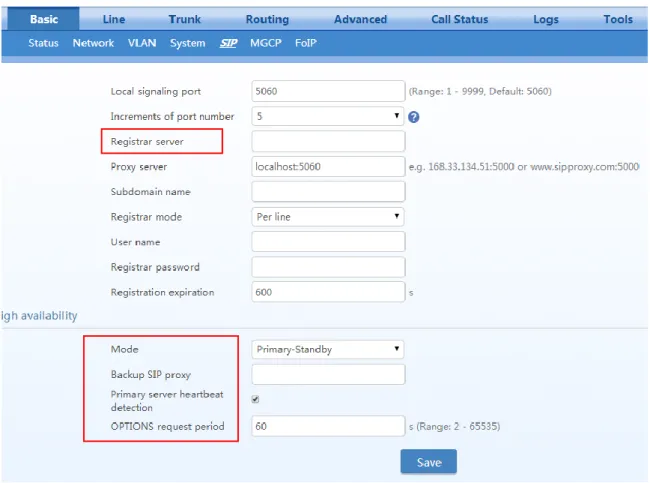Select the System submenu item
Screen dimensions: 650x483
click(x=187, y=43)
